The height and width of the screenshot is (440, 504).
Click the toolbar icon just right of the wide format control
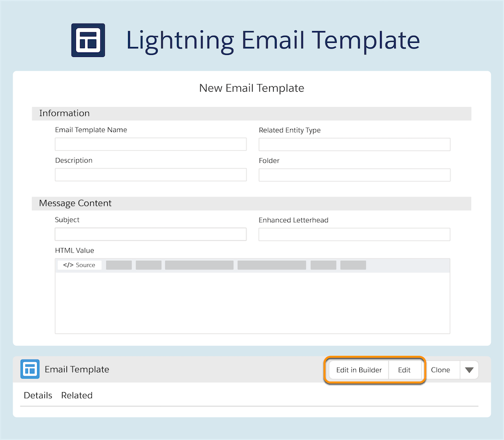[323, 265]
